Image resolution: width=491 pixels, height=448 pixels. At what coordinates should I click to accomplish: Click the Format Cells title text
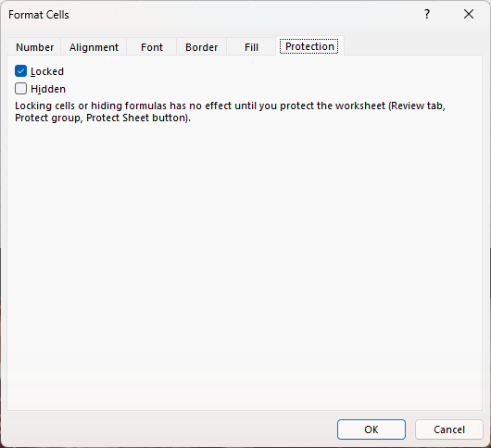39,15
